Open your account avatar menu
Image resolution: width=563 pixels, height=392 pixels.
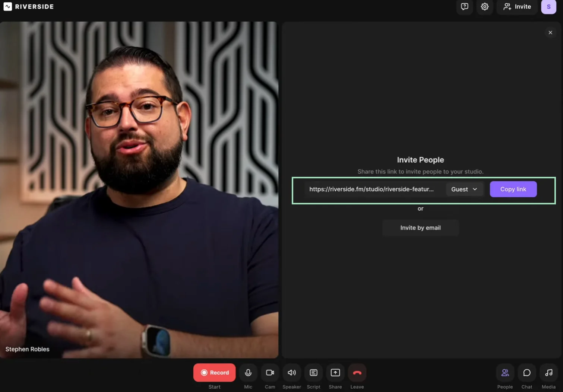[x=548, y=6]
